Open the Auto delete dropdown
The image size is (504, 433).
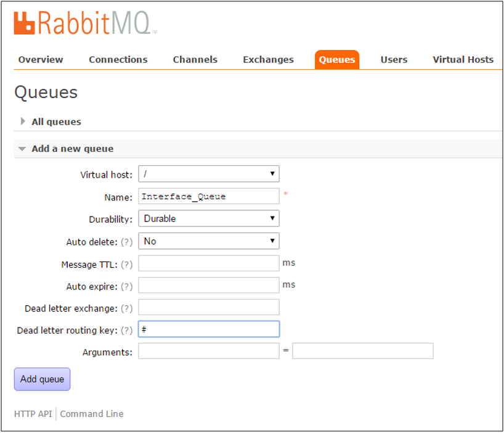tap(209, 241)
